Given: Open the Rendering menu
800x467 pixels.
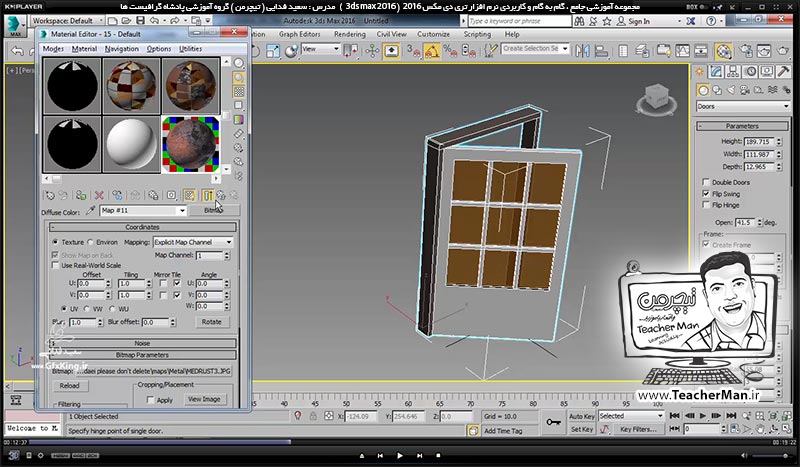Looking at the screenshot, I should pyautogui.click(x=349, y=34).
